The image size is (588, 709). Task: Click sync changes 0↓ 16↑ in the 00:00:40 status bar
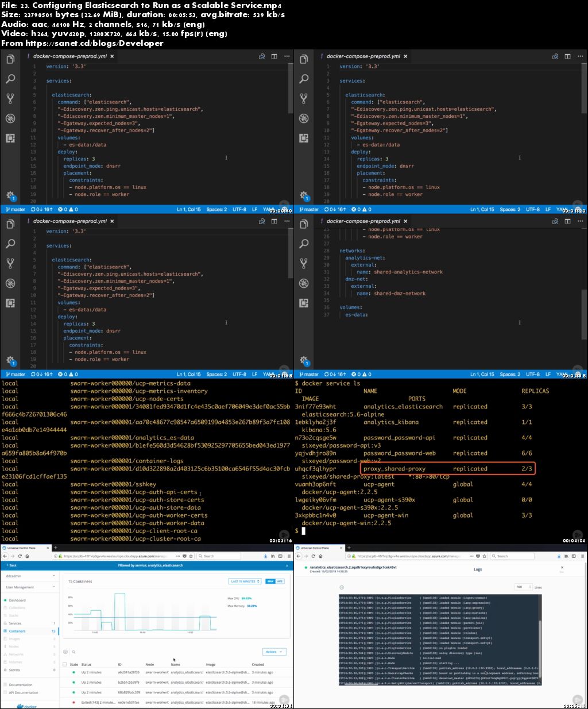[41, 209]
